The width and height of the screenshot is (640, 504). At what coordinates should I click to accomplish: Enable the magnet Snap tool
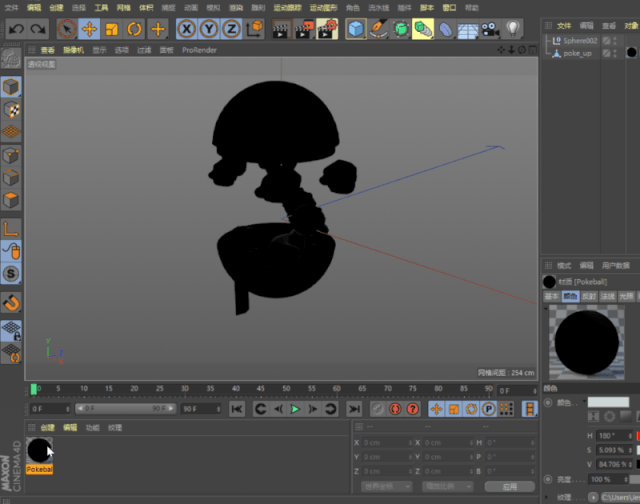click(11, 303)
